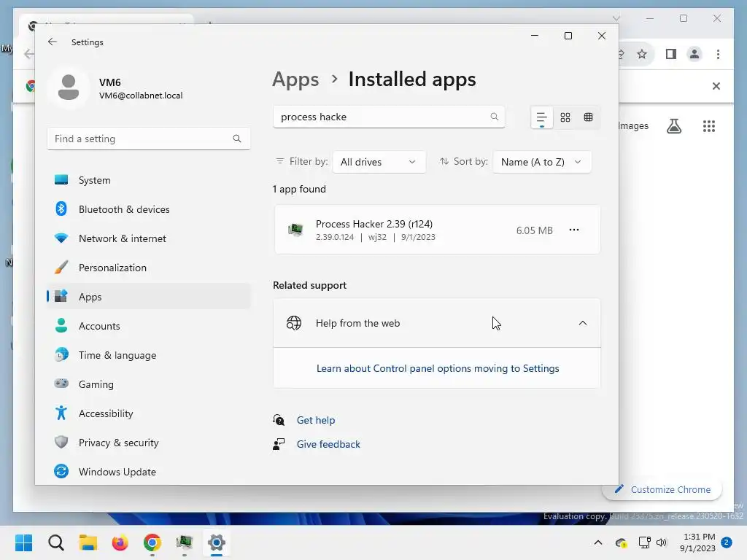Click the Find a setting search box

coord(149,139)
